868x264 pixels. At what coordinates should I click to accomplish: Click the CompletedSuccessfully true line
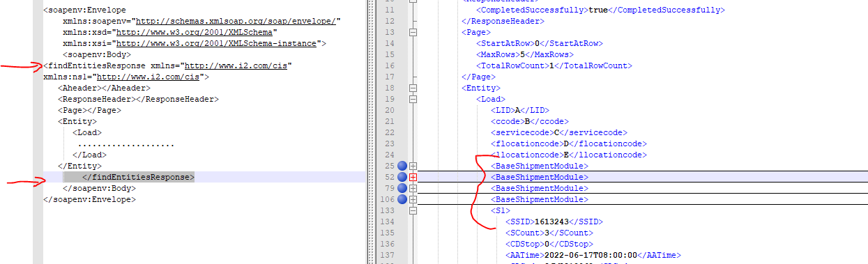(x=600, y=10)
